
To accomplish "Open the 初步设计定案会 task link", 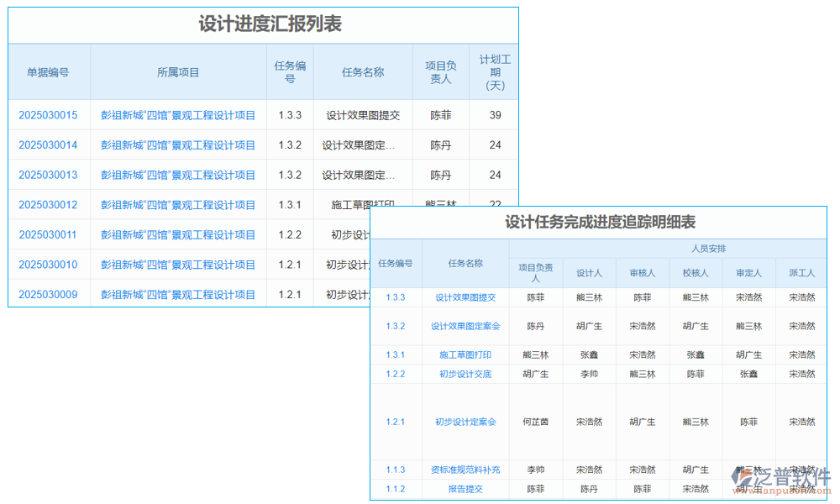I will coord(464,422).
